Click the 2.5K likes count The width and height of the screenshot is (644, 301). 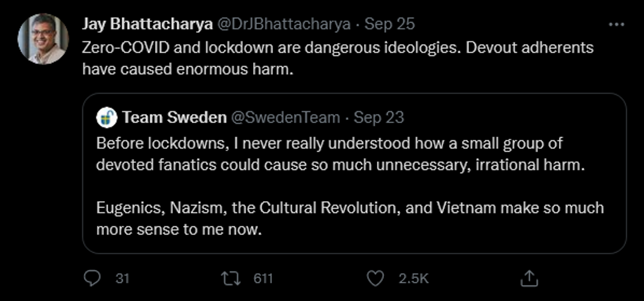point(414,278)
